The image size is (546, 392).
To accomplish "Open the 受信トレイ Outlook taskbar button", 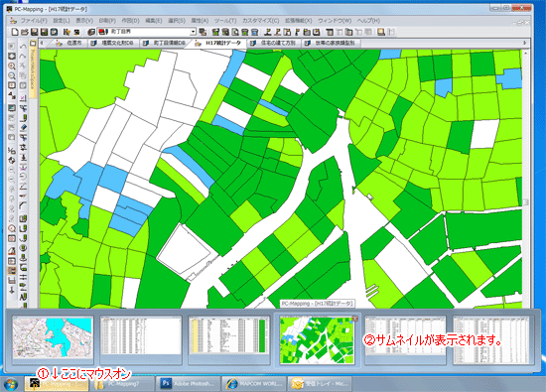I will tap(320, 384).
